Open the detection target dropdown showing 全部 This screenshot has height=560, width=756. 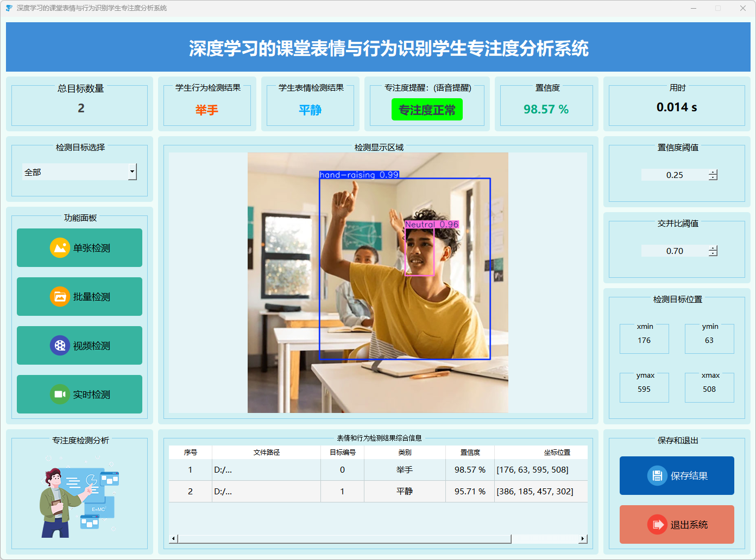click(x=132, y=172)
